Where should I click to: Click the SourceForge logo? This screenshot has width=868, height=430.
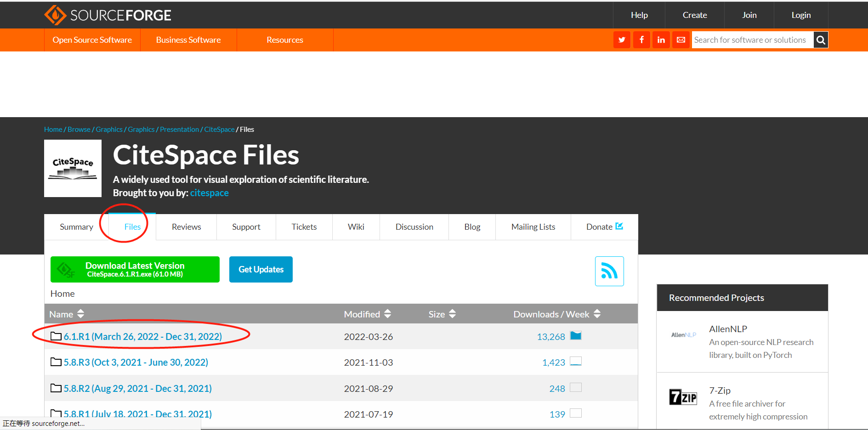click(x=108, y=15)
